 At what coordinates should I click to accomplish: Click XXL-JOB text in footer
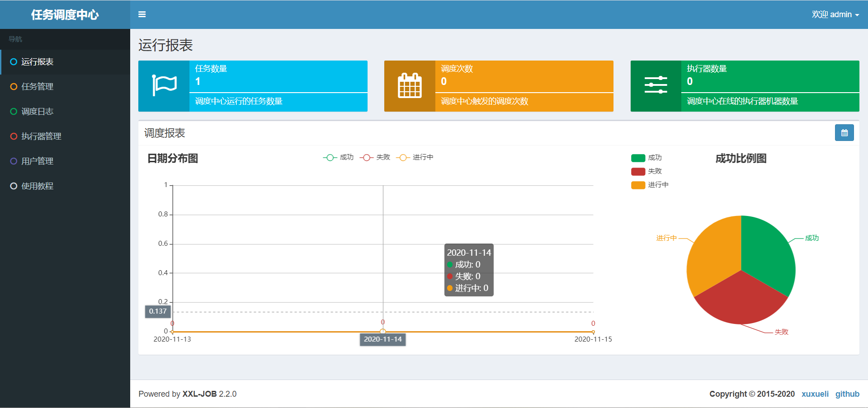[199, 394]
